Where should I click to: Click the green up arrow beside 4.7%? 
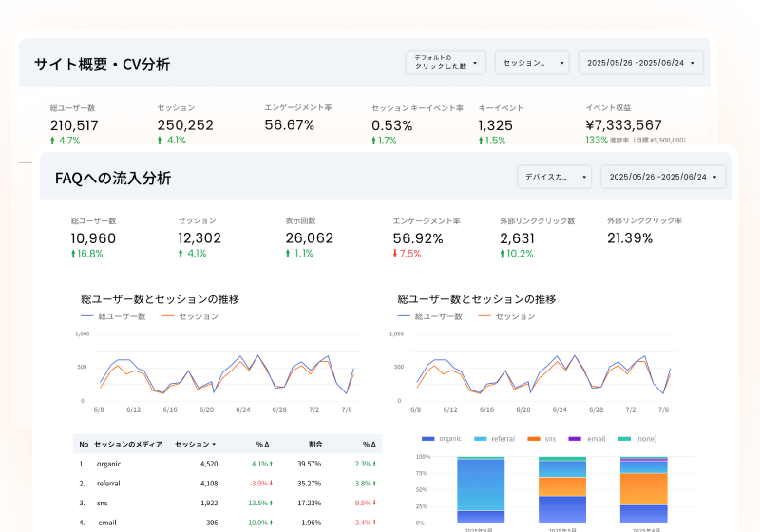pyautogui.click(x=52, y=141)
